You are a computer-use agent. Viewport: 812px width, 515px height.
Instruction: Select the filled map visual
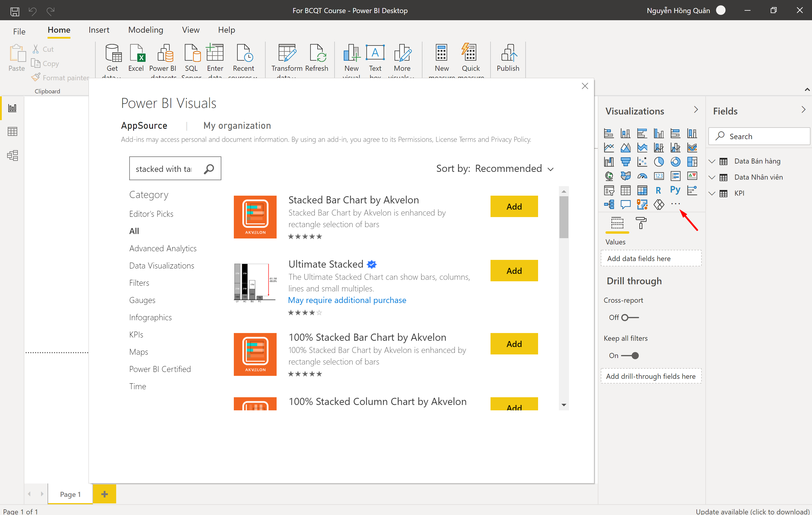point(625,176)
